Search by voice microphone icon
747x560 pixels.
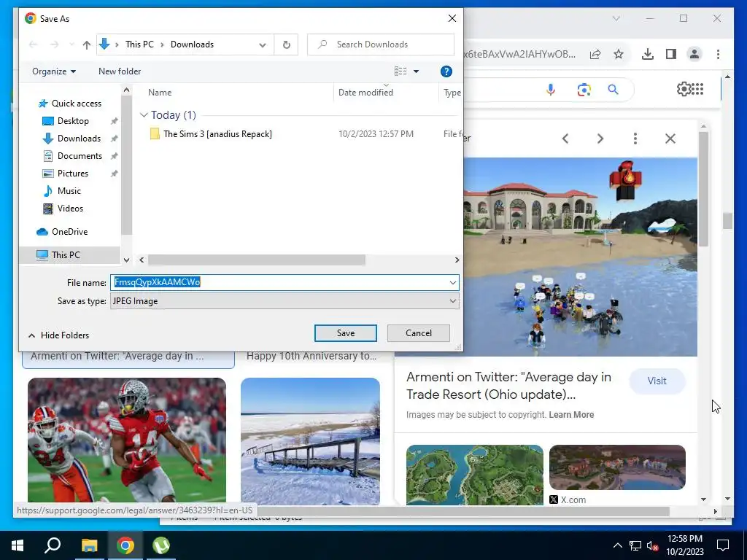pyautogui.click(x=551, y=90)
